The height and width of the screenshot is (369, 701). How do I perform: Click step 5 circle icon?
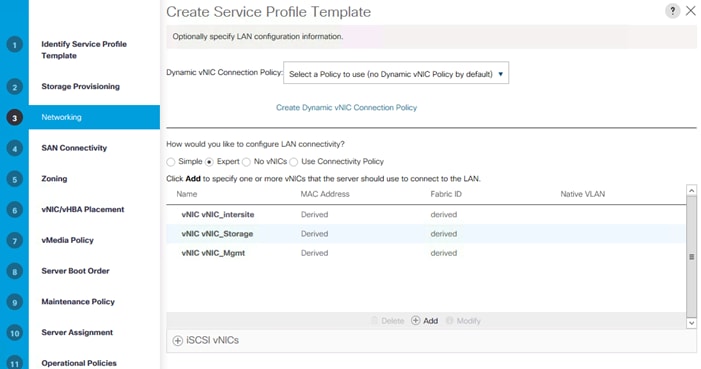click(x=14, y=179)
